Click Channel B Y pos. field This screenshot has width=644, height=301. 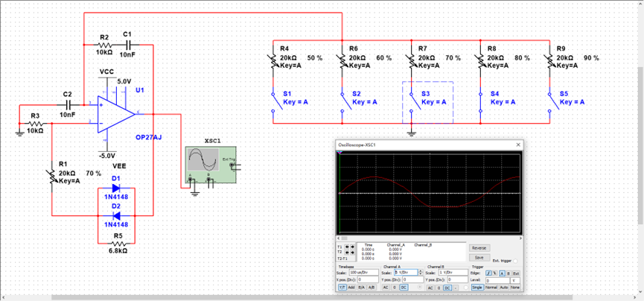tap(458, 279)
